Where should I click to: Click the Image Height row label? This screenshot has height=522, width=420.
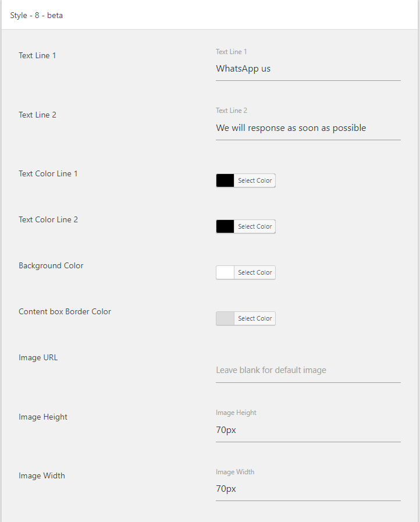point(43,417)
